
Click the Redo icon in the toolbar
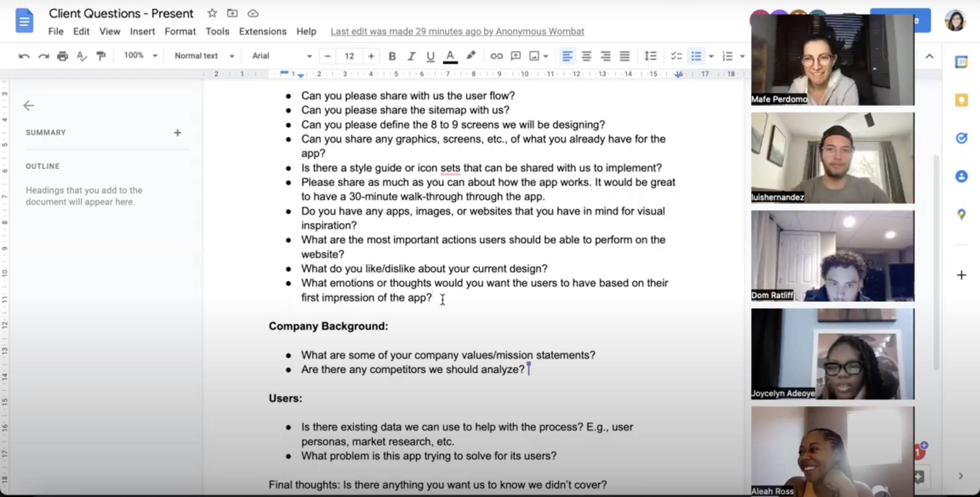[43, 56]
